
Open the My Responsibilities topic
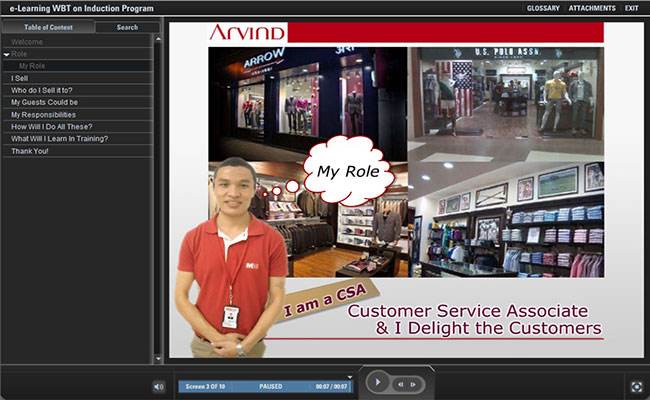coord(78,114)
